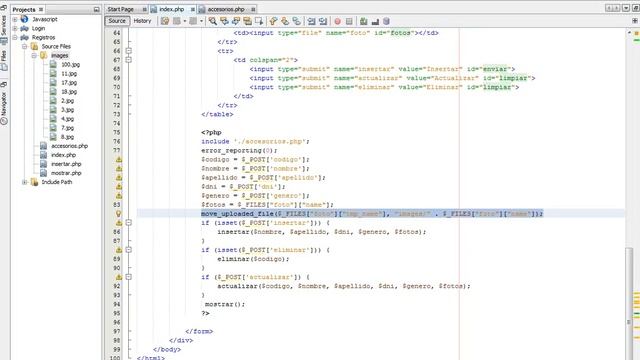Click warning icon beside $genero line
Screen dimensions: 640x360
[119, 196]
